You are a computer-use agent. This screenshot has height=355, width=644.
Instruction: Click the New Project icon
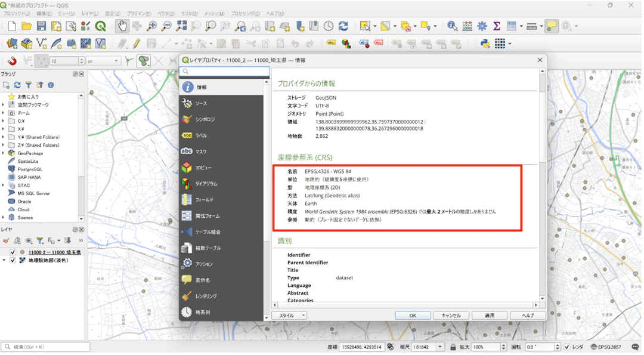[12, 26]
